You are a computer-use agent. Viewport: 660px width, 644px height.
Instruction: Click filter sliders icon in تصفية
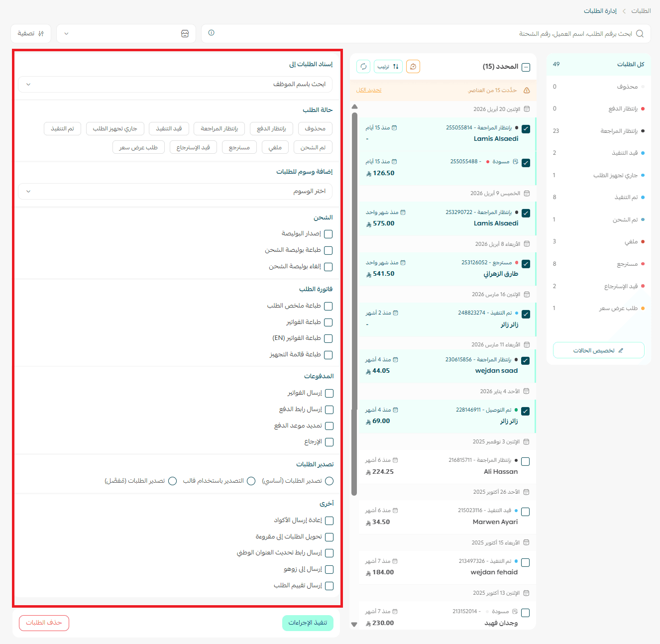[41, 33]
